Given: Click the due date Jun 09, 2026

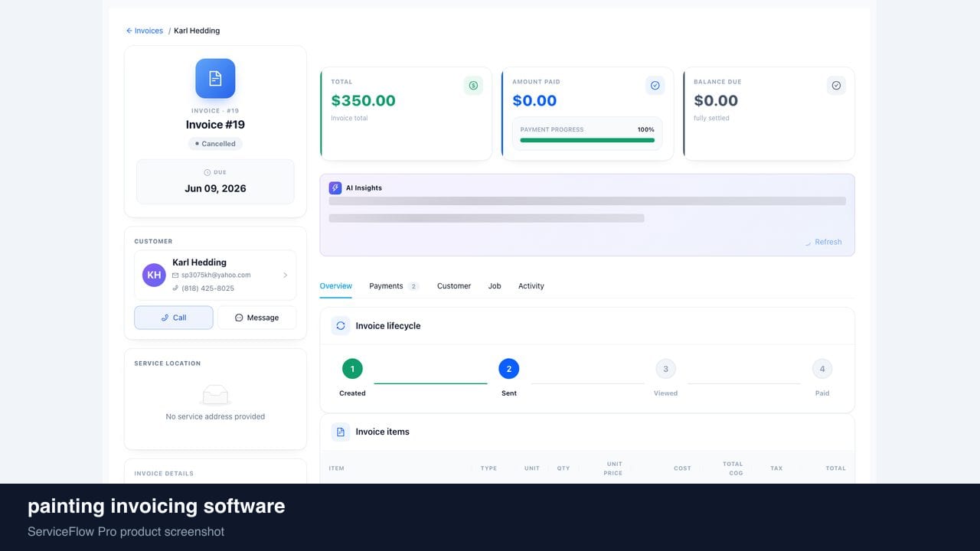Looking at the screenshot, I should (215, 188).
